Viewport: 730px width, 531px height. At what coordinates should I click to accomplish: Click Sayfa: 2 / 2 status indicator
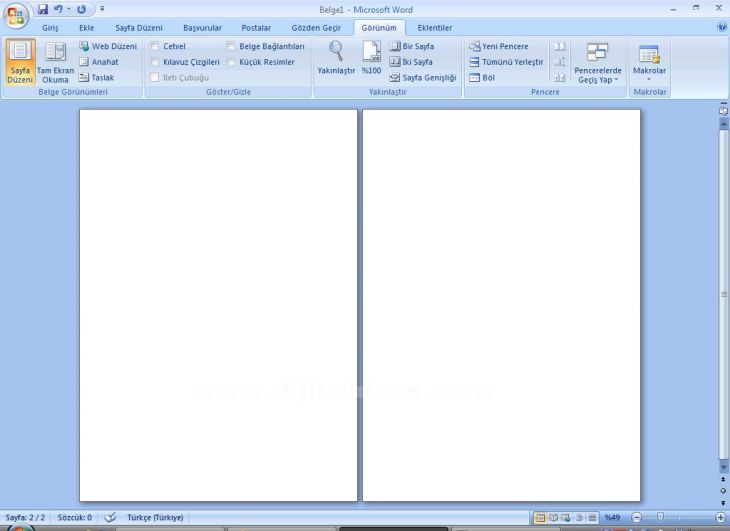pyautogui.click(x=25, y=518)
